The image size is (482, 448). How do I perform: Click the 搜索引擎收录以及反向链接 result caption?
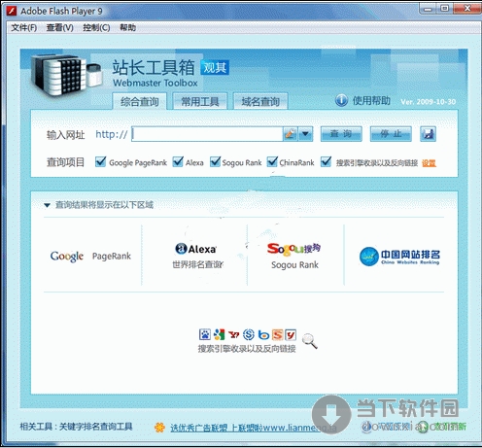coord(247,349)
